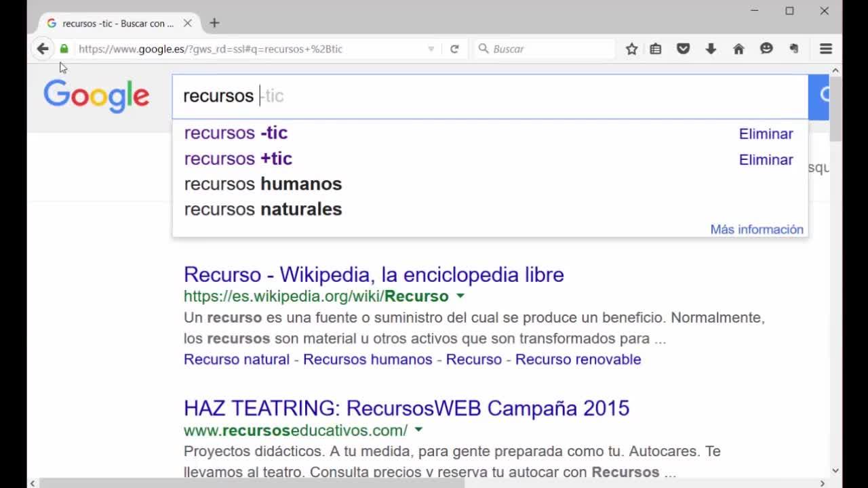Open the Downloads arrow panel
Image resolution: width=868 pixels, height=488 pixels.
(711, 49)
